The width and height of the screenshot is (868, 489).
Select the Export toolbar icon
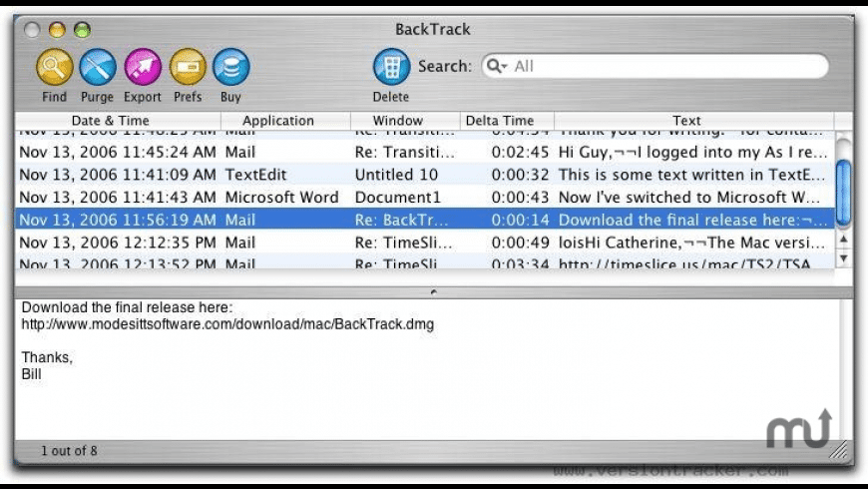(143, 67)
